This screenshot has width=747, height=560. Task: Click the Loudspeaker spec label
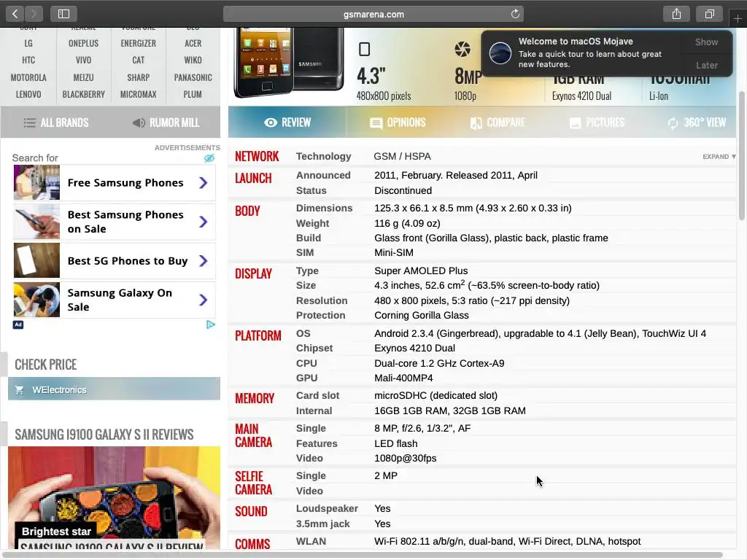[327, 508]
